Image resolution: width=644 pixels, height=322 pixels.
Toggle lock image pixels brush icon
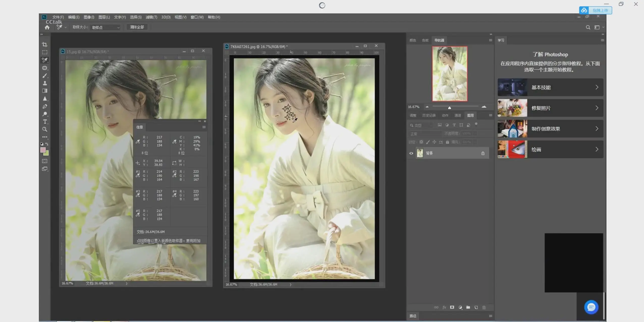428,142
